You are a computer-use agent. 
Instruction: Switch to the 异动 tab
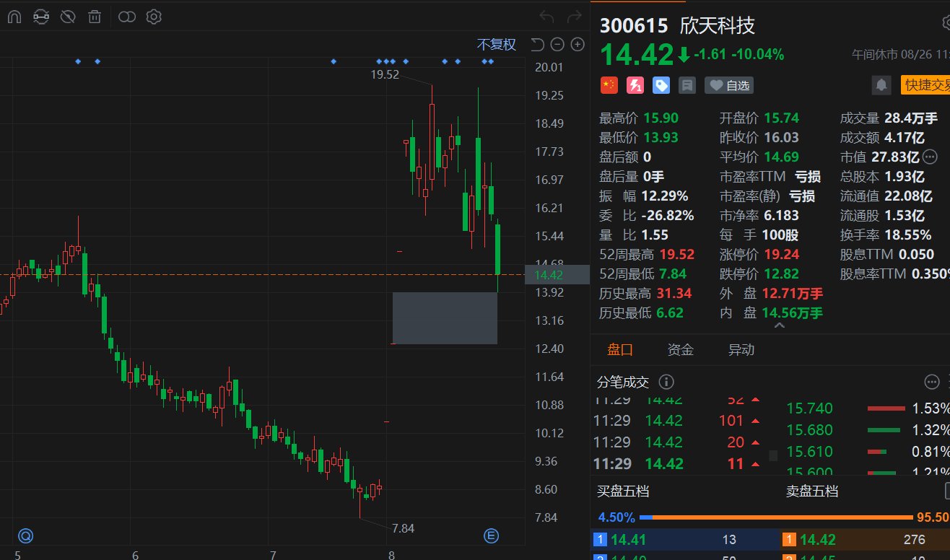[741, 350]
